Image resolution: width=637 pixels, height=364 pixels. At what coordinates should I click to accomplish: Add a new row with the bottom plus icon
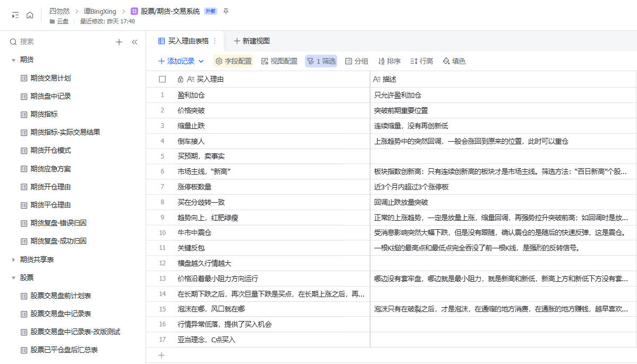(162, 356)
